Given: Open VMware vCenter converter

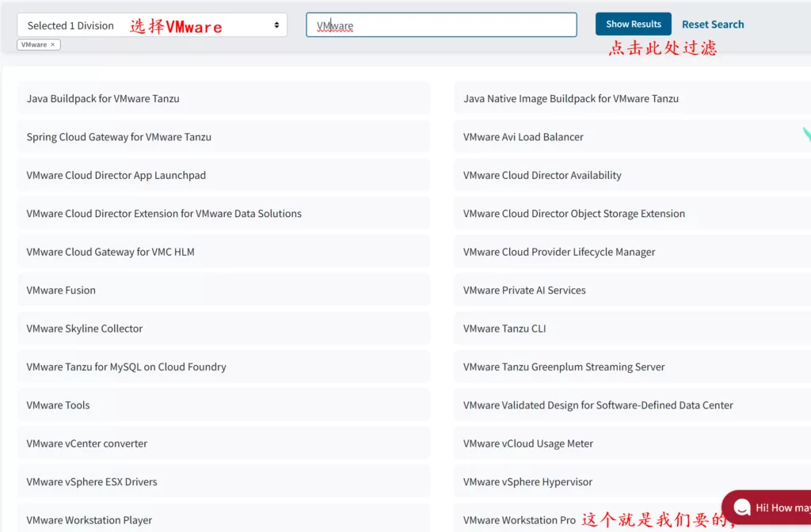Looking at the screenshot, I should 87,444.
